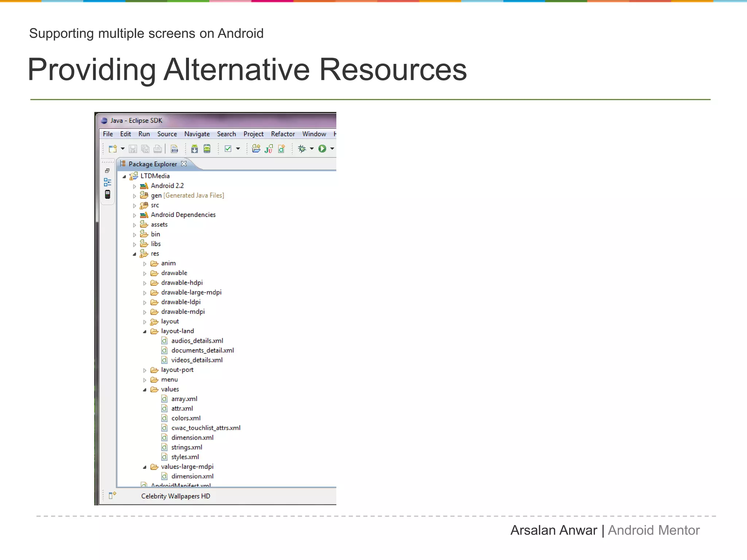Expand the Android 2.2 library node
Screen dimensions: 747x560
click(134, 186)
